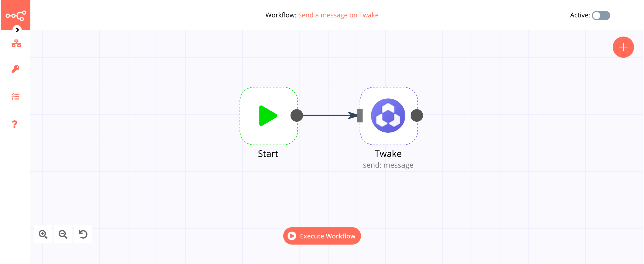Toggle the sidebar expand arrow
This screenshot has height=264, width=644.
pos(17,29)
